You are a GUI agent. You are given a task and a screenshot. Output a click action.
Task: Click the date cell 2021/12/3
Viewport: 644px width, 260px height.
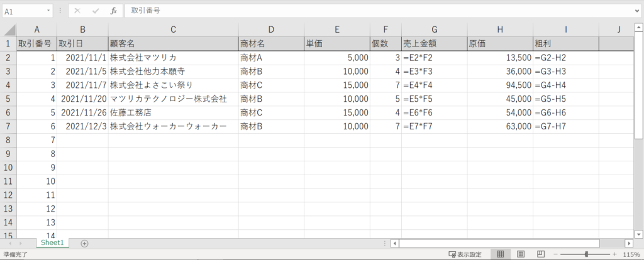pos(82,126)
